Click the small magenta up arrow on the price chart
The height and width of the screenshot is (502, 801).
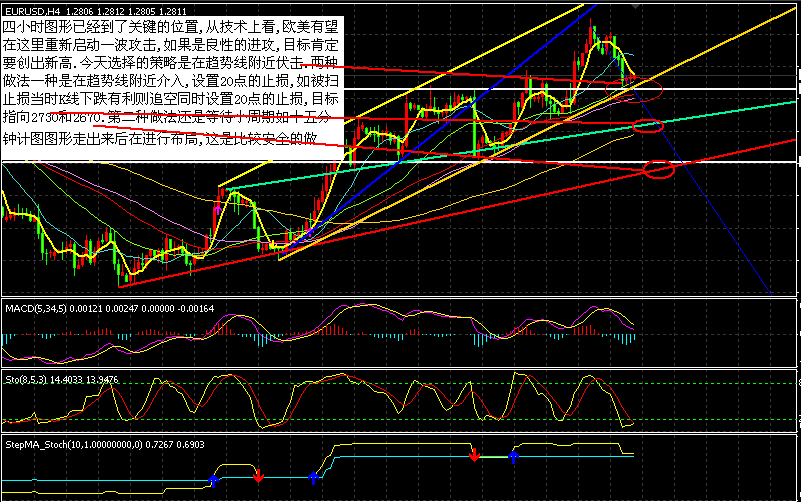point(218,210)
